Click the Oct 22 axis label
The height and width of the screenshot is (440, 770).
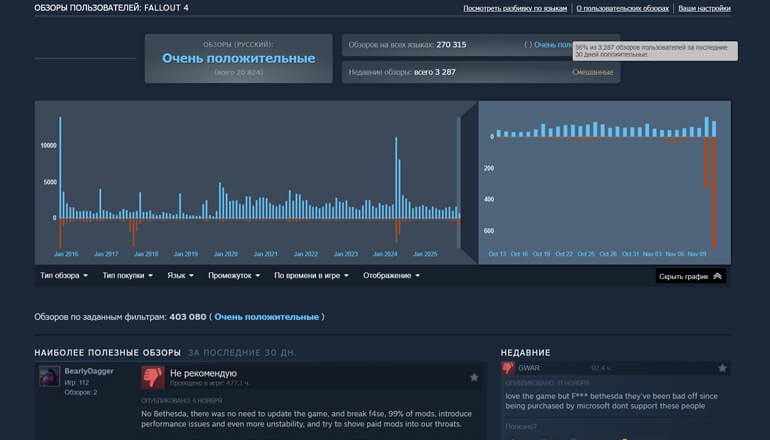[x=564, y=254]
